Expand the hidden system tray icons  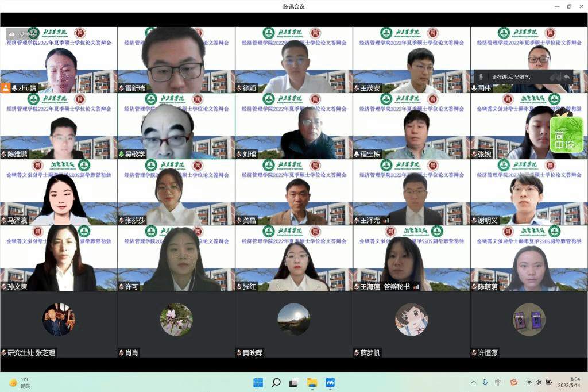point(473,382)
